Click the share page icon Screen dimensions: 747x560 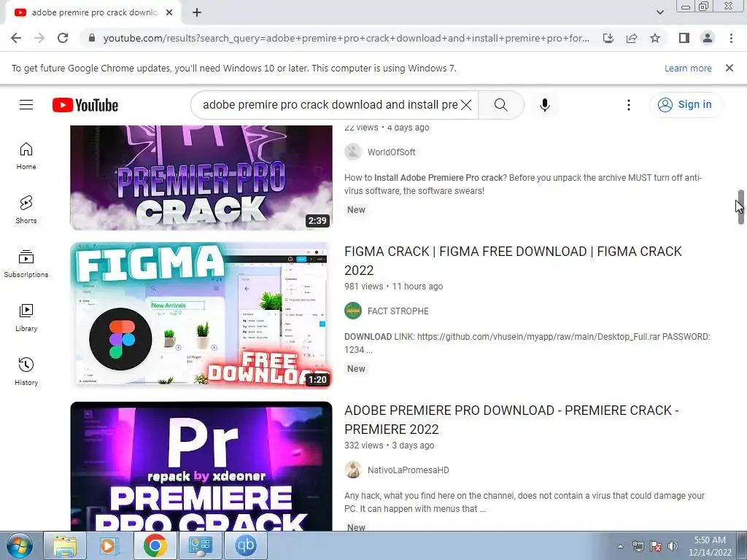click(x=632, y=38)
